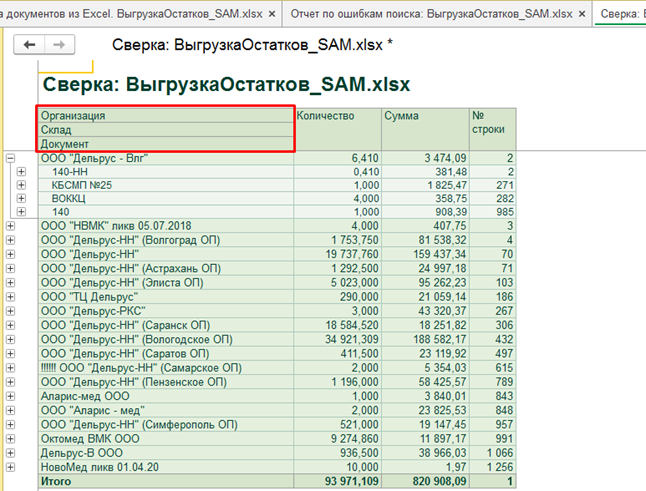Viewport: 646px width, 491px height.
Task: Select amount cell 1 825,47
Action: click(425, 185)
